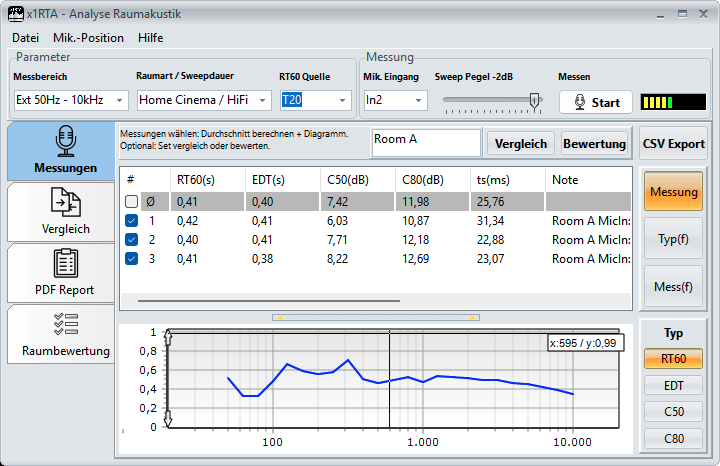Click the Sweep Pegel slider handle
The height and width of the screenshot is (466, 720).
click(x=535, y=100)
